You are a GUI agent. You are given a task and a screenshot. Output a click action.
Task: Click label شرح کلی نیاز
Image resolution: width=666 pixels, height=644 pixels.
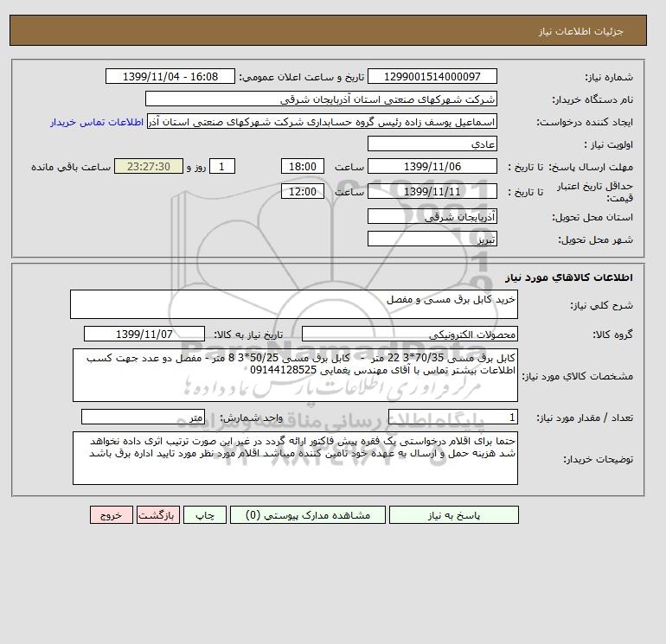pos(601,306)
